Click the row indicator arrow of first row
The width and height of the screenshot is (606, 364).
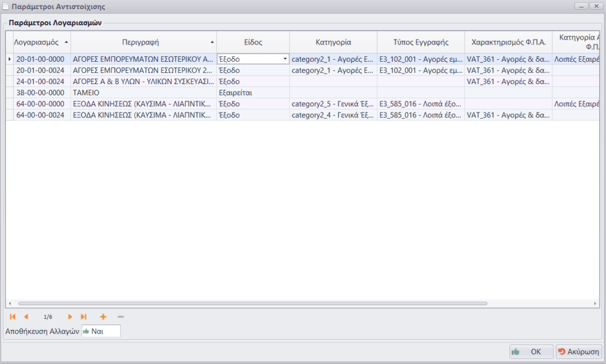point(9,59)
